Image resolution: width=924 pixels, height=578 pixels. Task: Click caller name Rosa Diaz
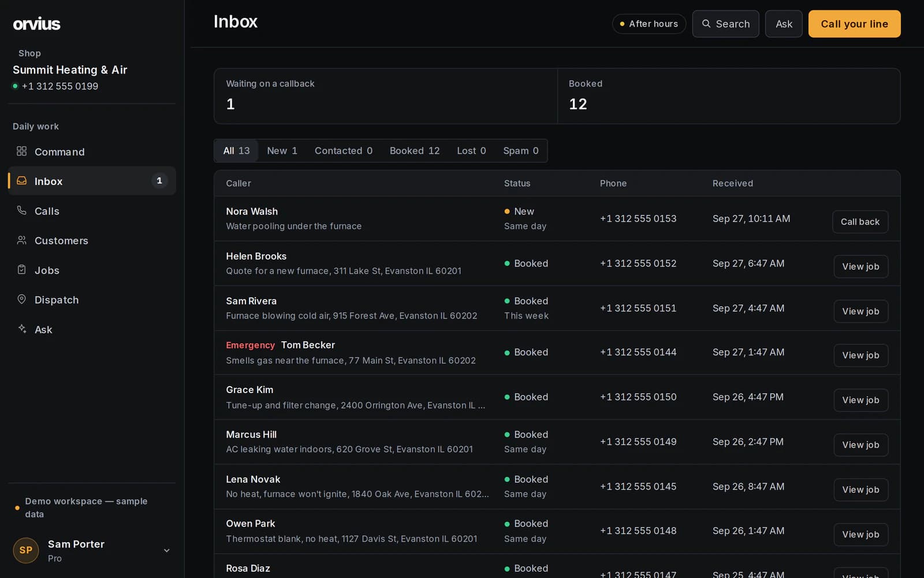(x=248, y=568)
